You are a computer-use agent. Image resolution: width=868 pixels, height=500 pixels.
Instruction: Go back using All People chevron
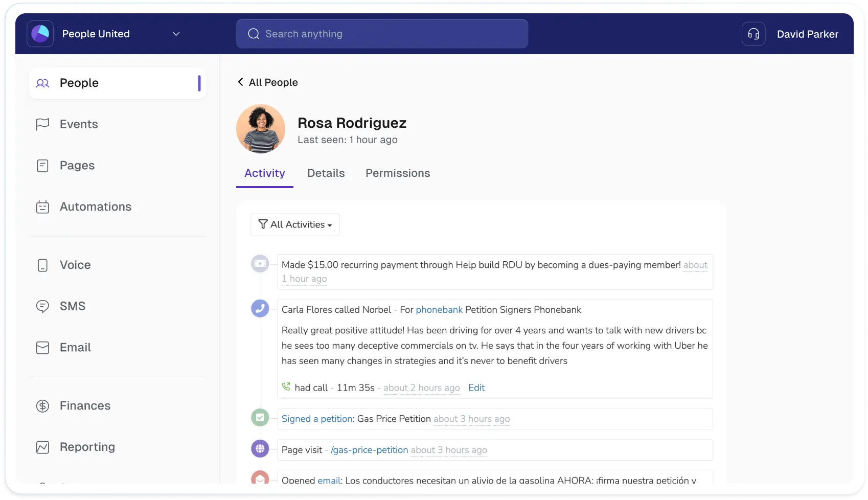[240, 82]
